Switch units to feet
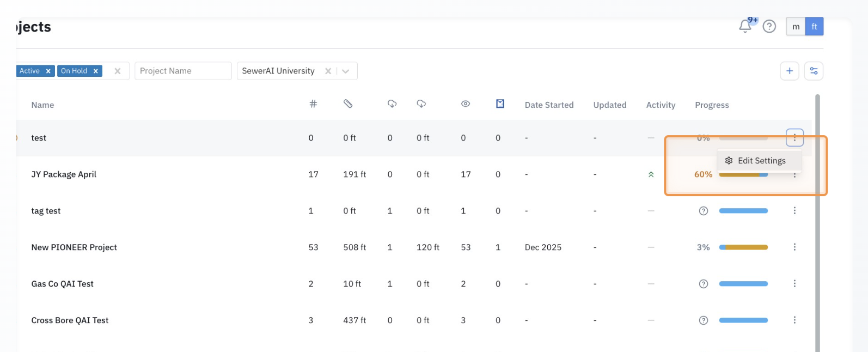Image resolution: width=868 pixels, height=352 pixels. point(814,27)
